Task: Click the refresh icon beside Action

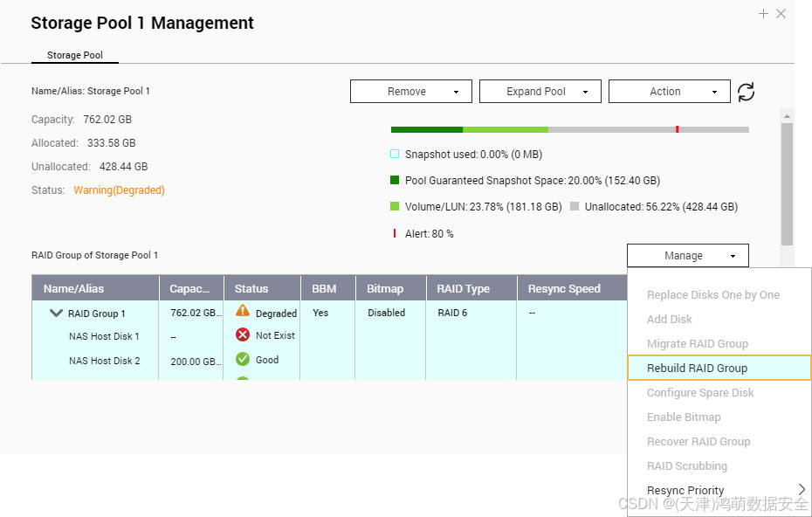Action: pos(746,92)
